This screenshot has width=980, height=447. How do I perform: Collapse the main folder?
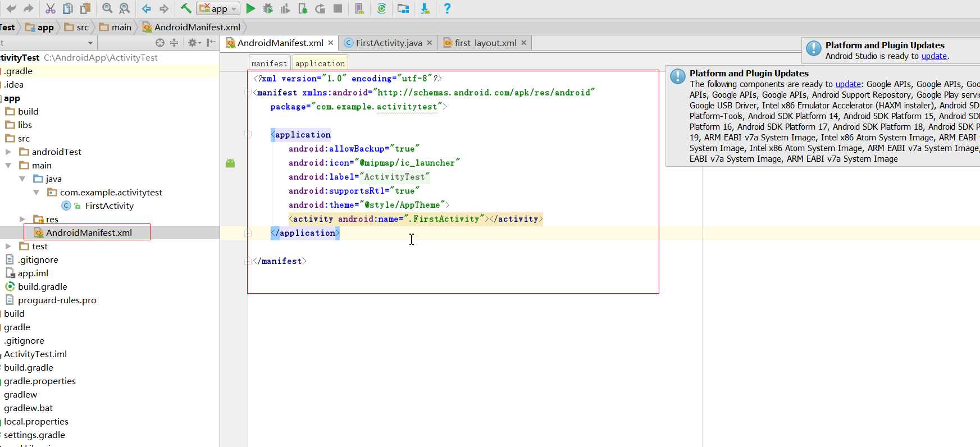(8, 165)
